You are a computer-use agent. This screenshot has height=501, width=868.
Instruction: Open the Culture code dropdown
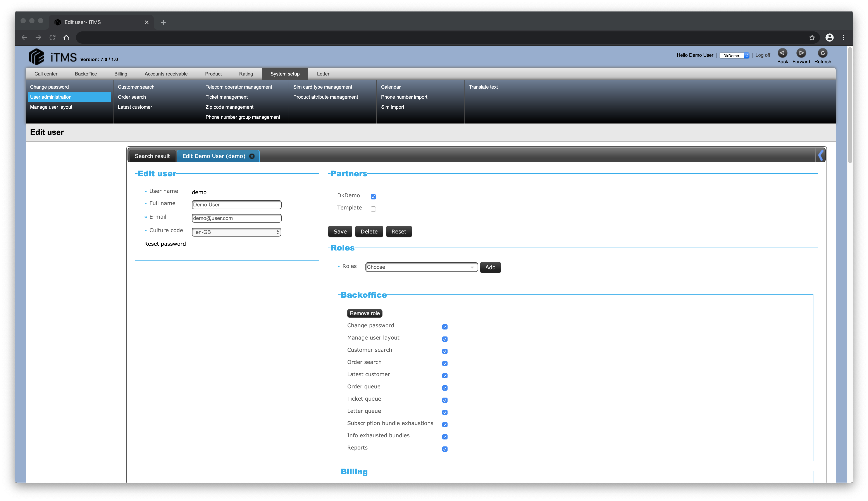pyautogui.click(x=236, y=232)
